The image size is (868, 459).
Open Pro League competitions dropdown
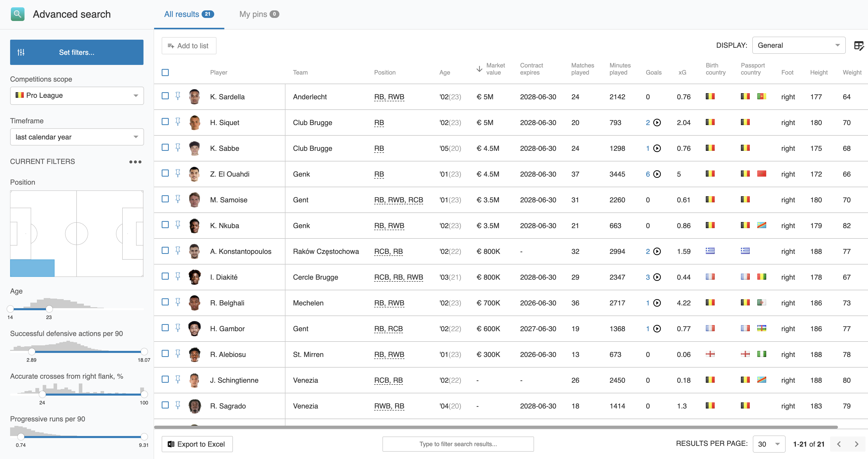pyautogui.click(x=77, y=96)
